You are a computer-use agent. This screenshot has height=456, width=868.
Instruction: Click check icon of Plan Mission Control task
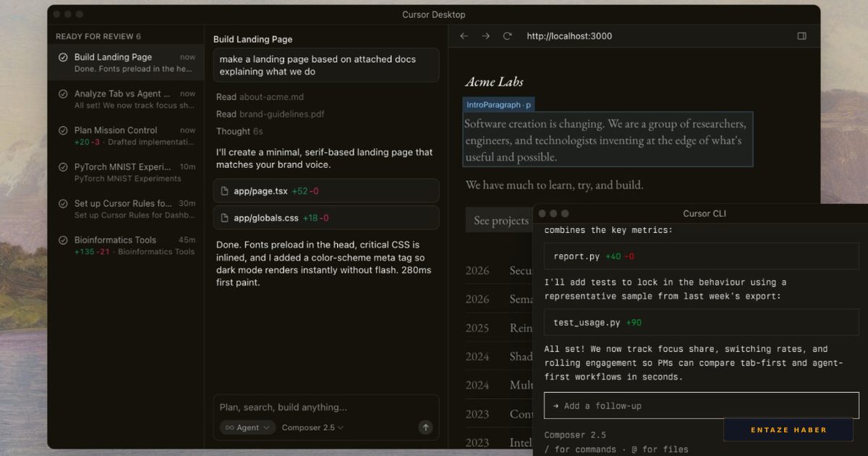pos(63,130)
